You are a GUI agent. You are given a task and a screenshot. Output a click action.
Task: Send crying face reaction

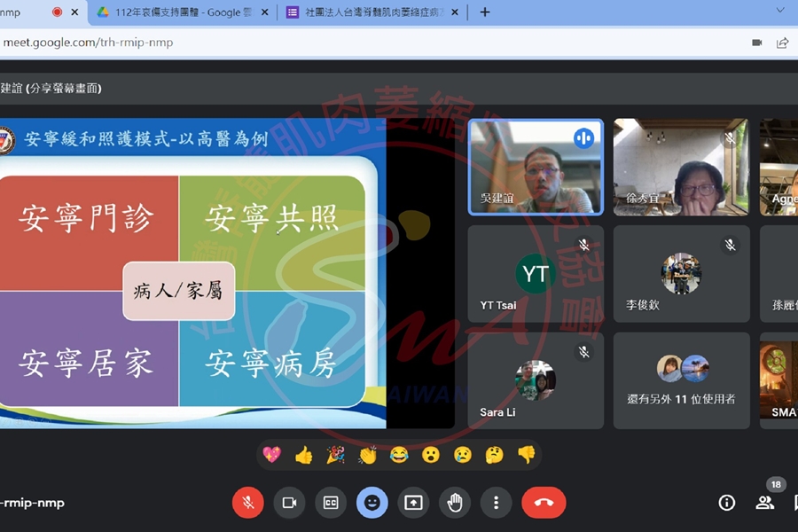[x=463, y=454]
